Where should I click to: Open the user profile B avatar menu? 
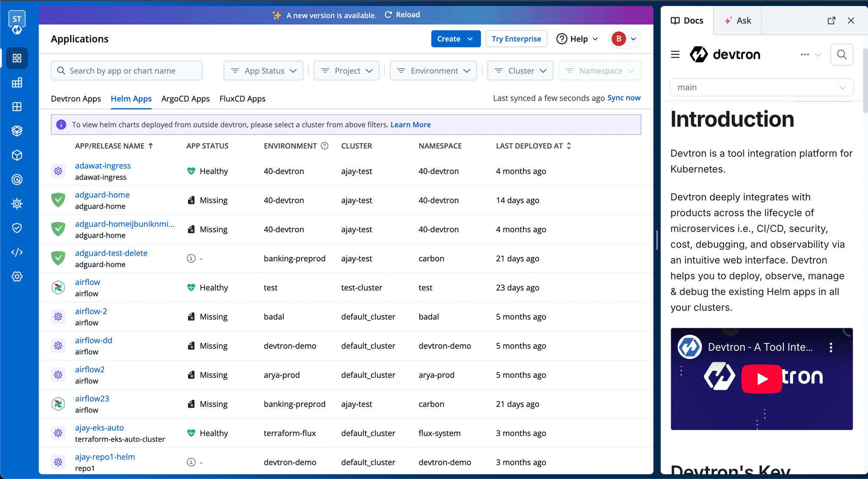pos(625,39)
